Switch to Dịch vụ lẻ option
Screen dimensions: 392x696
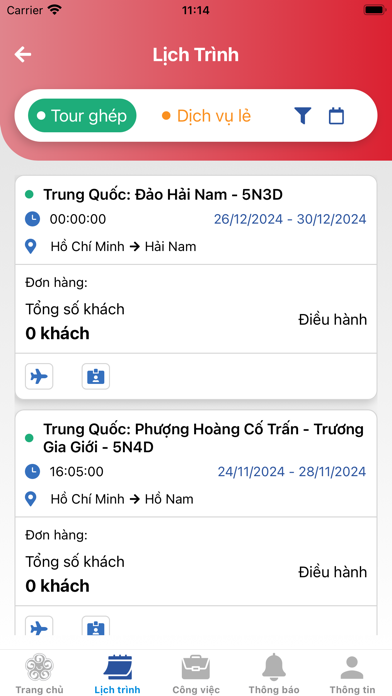coord(206,116)
